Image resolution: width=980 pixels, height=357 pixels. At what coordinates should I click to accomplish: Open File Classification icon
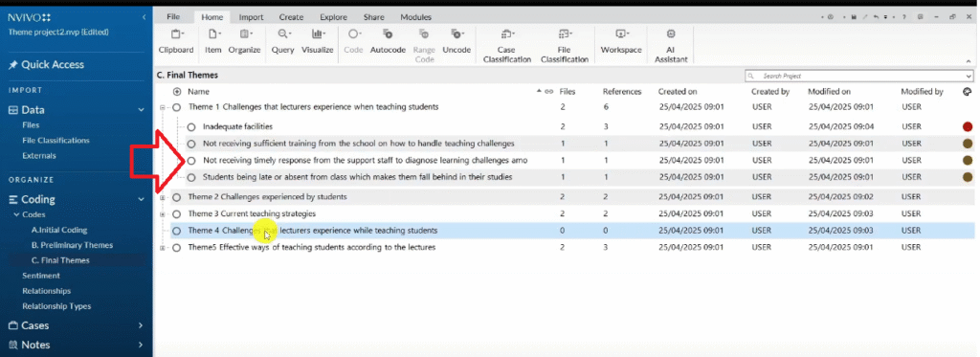tap(564, 33)
